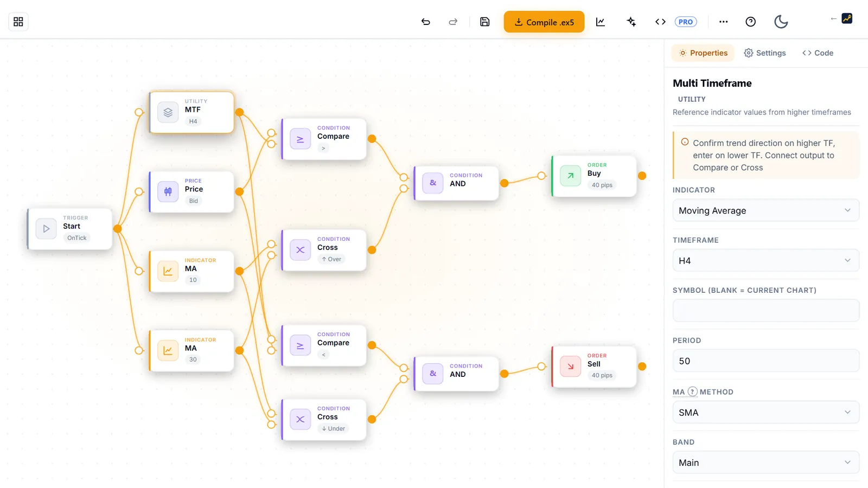Open the backtest chart icon in toolbar
The width and height of the screenshot is (868, 488).
pyautogui.click(x=601, y=22)
